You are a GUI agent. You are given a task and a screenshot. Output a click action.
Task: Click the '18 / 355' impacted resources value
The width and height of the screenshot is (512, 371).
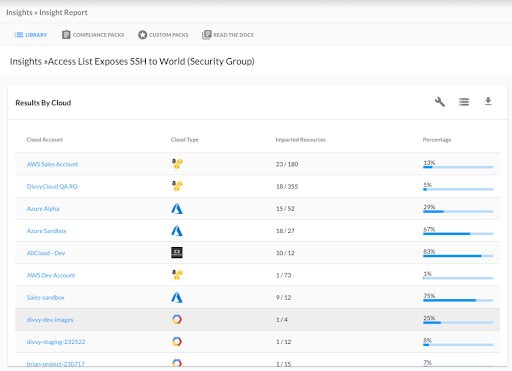pyautogui.click(x=287, y=186)
